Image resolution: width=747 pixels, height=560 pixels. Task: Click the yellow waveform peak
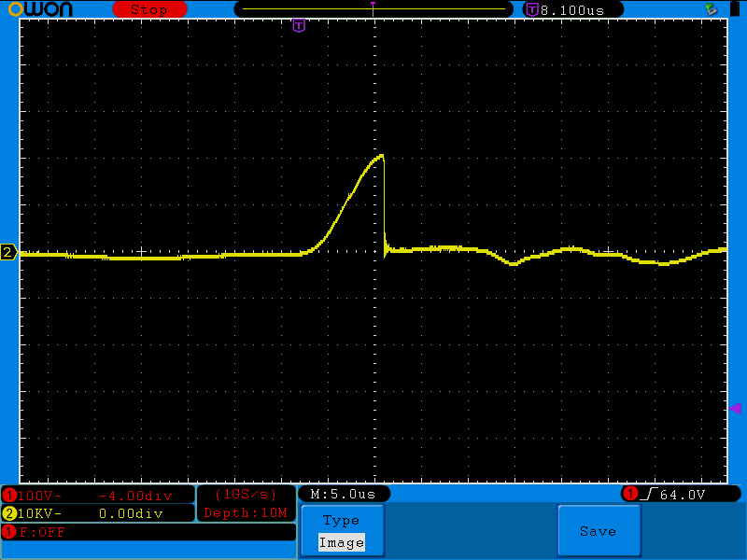click(x=381, y=156)
